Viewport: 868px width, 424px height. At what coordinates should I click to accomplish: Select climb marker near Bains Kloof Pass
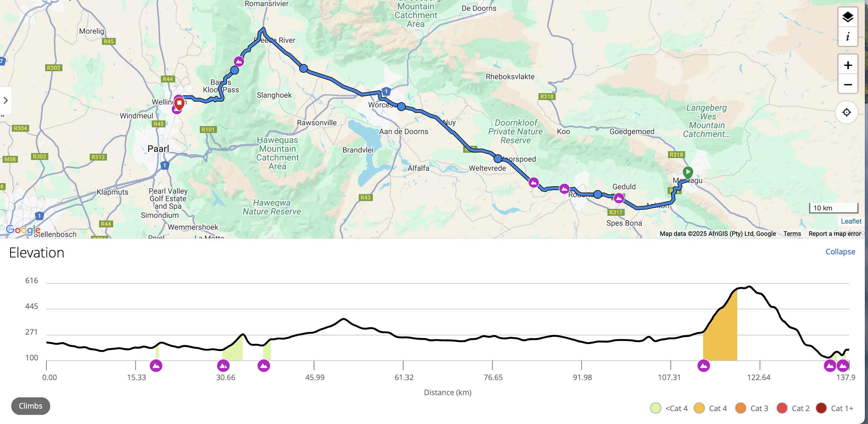(x=239, y=61)
